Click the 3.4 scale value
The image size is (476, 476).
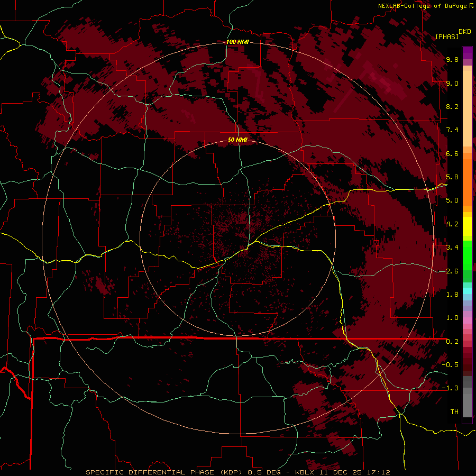coord(452,248)
